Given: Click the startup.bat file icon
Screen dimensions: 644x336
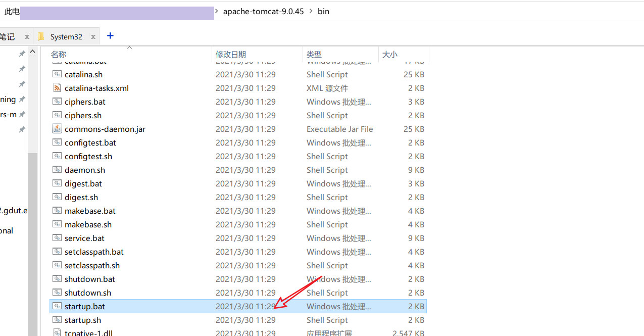Looking at the screenshot, I should tap(57, 306).
